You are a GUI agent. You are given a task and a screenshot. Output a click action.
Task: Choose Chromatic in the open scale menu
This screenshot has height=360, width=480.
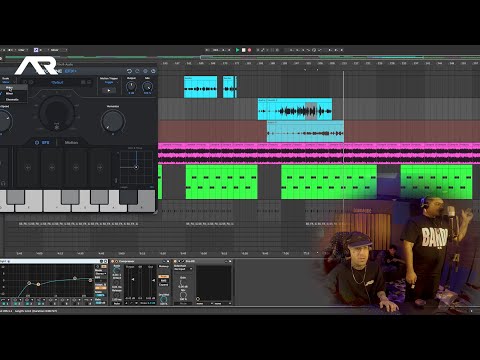click(x=12, y=99)
